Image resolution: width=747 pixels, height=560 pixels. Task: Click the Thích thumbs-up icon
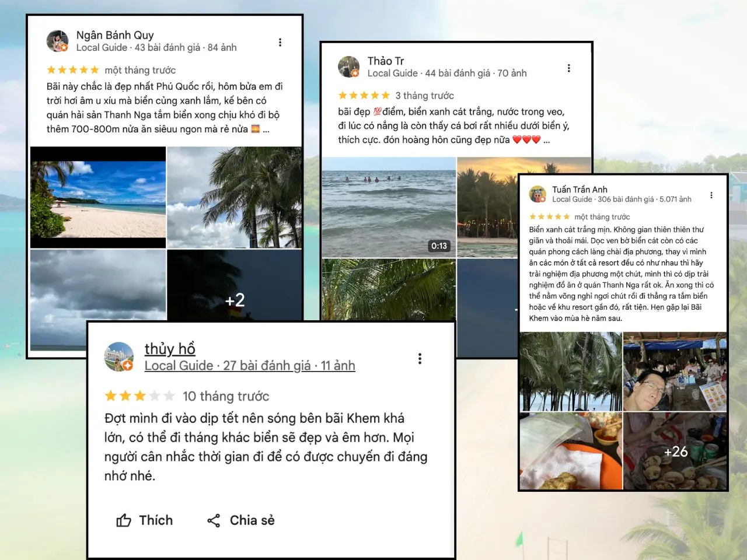click(124, 520)
